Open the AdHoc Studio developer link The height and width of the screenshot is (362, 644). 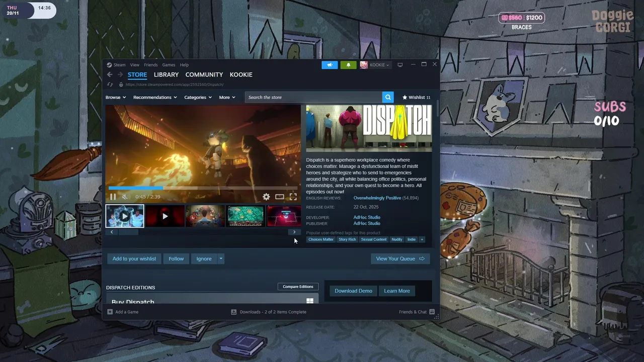click(367, 218)
